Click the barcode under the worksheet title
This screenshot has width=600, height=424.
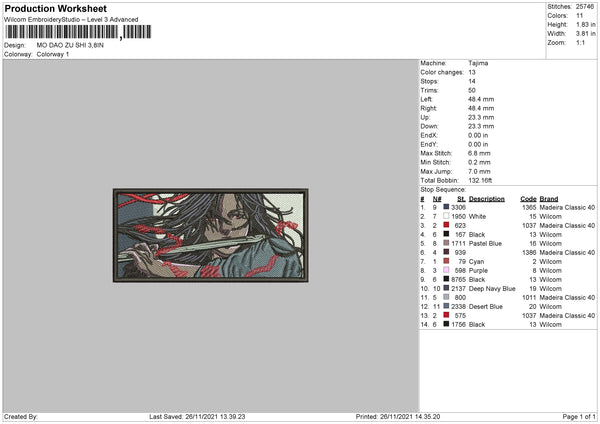(x=78, y=32)
